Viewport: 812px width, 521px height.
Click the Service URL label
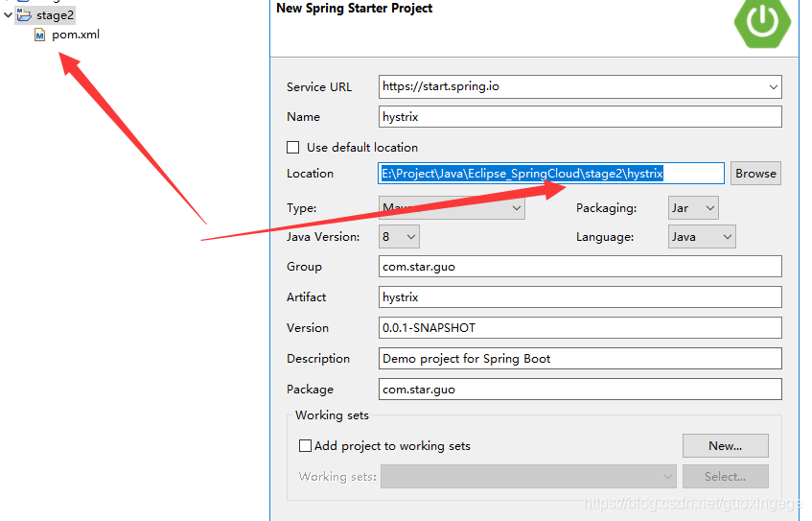(319, 87)
